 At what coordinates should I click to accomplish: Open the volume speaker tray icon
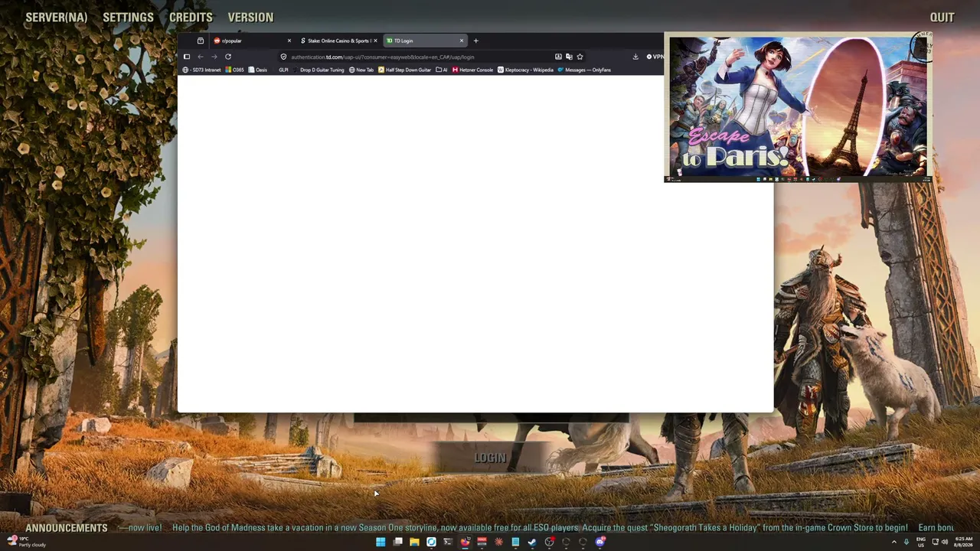tap(945, 542)
